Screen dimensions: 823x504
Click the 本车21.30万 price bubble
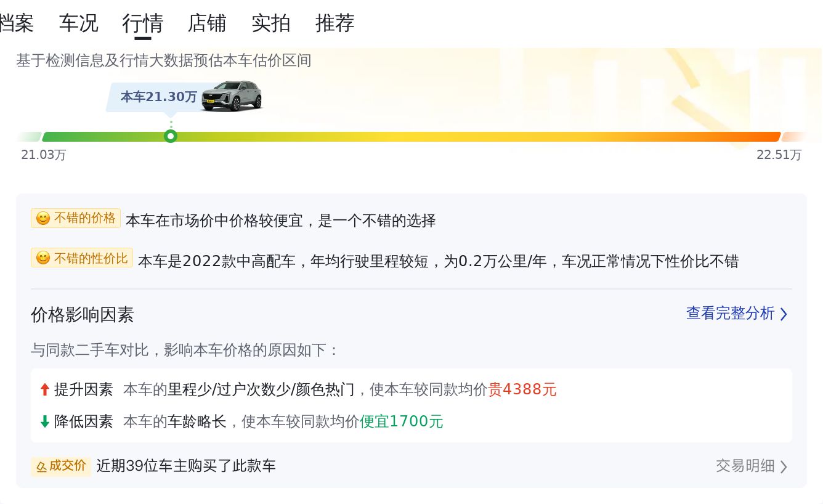tap(158, 97)
